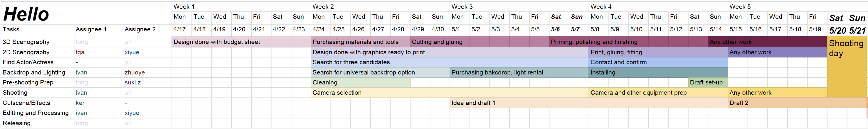This screenshot has width=868, height=129.
Task: Select the yellow 'Shooting day' block
Action: click(x=847, y=67)
